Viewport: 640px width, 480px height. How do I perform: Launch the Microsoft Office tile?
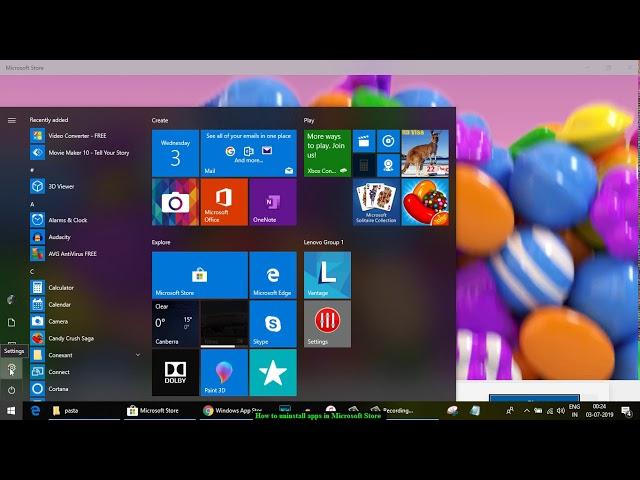click(224, 202)
